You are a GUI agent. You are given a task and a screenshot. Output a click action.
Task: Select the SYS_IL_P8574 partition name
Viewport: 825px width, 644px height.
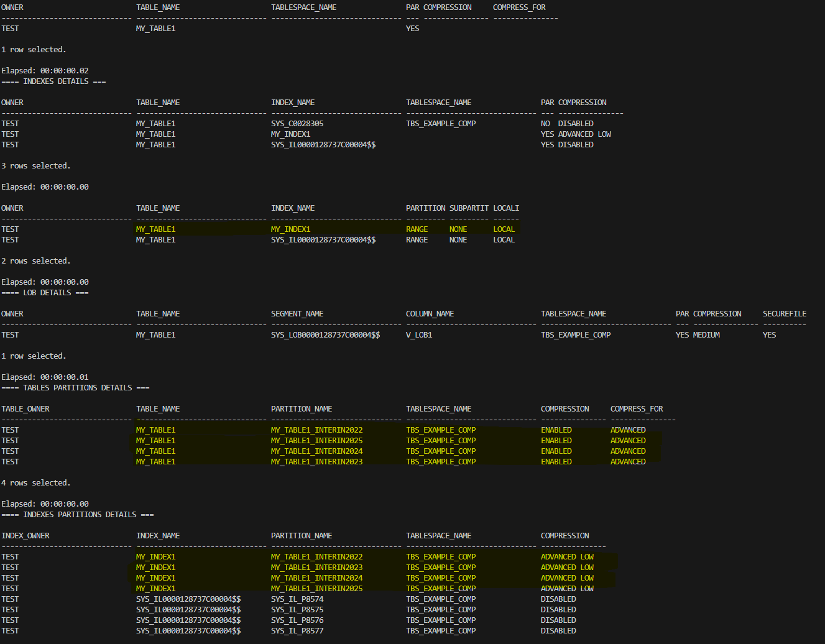(x=297, y=599)
